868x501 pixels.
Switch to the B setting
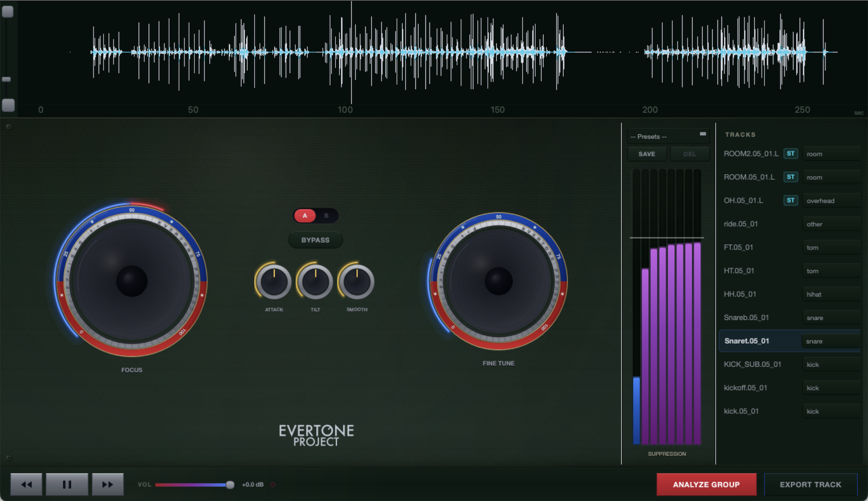326,216
